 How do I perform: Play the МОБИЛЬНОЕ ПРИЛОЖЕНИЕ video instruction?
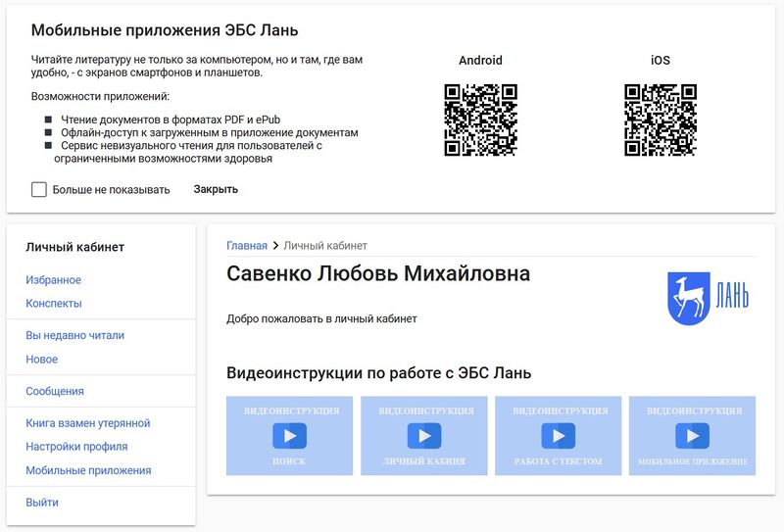[692, 436]
